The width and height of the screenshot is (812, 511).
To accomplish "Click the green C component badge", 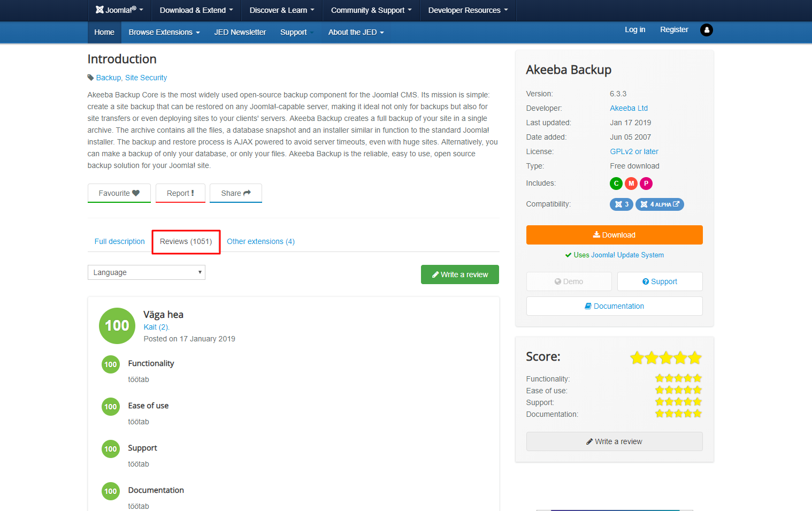I will [616, 184].
